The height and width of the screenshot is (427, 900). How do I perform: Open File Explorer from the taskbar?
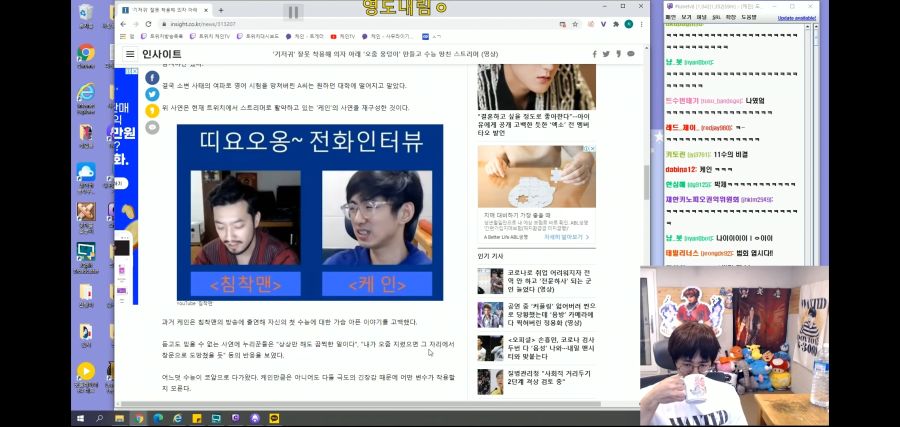point(119,418)
